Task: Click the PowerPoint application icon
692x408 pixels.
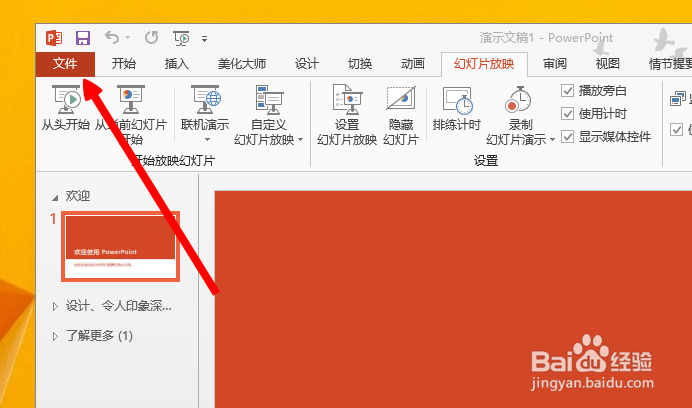Action: [54, 38]
